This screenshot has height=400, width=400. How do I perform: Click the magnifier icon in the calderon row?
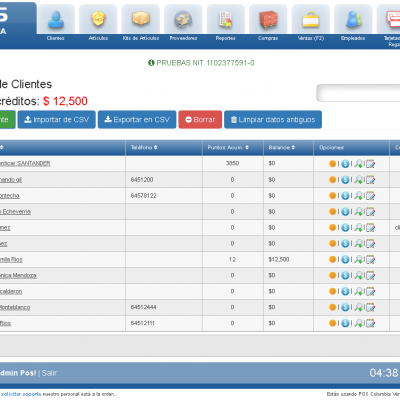click(358, 291)
